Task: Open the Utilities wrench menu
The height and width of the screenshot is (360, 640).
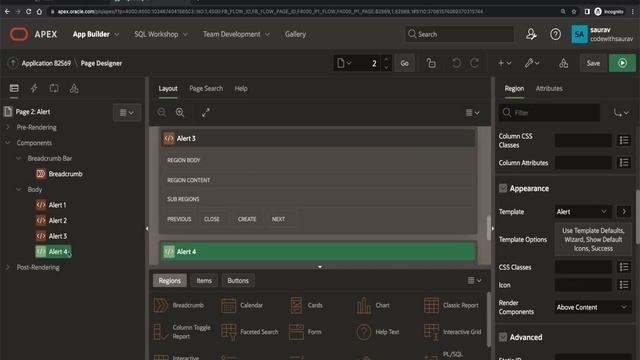Action: click(x=532, y=63)
